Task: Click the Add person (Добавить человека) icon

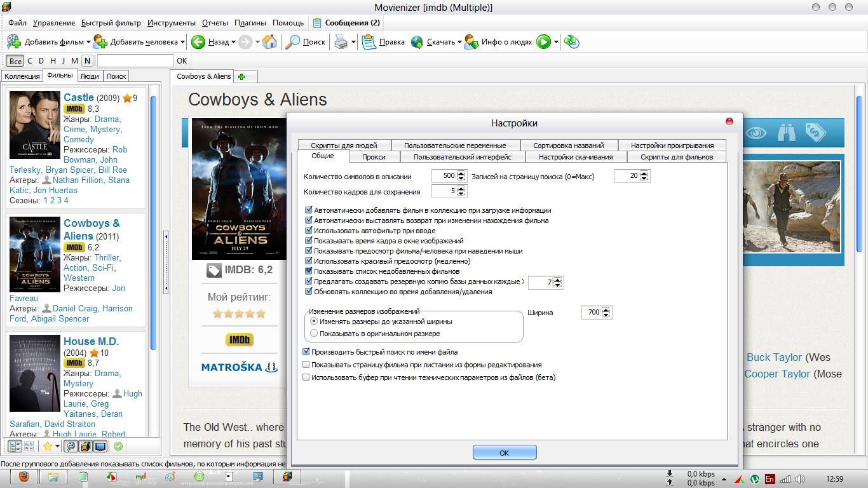Action: click(100, 42)
